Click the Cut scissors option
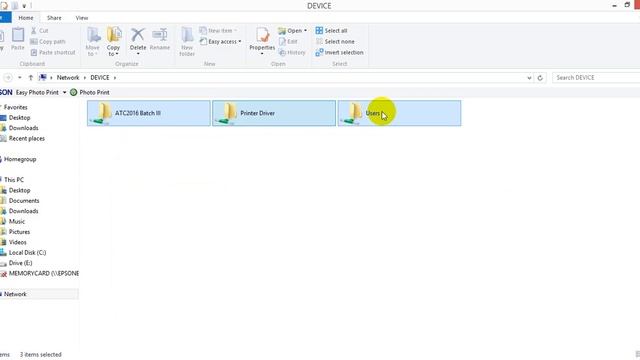The height and width of the screenshot is (360, 640). point(39,31)
